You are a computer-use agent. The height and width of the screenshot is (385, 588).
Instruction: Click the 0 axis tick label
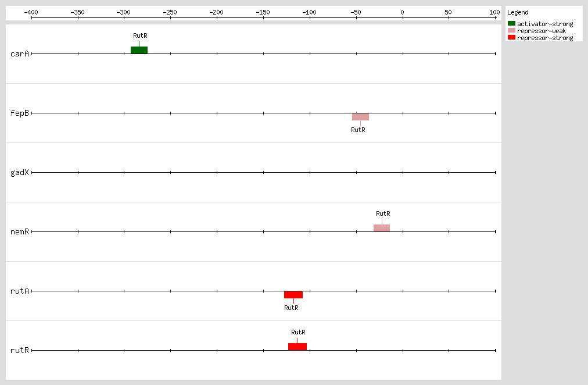point(403,12)
